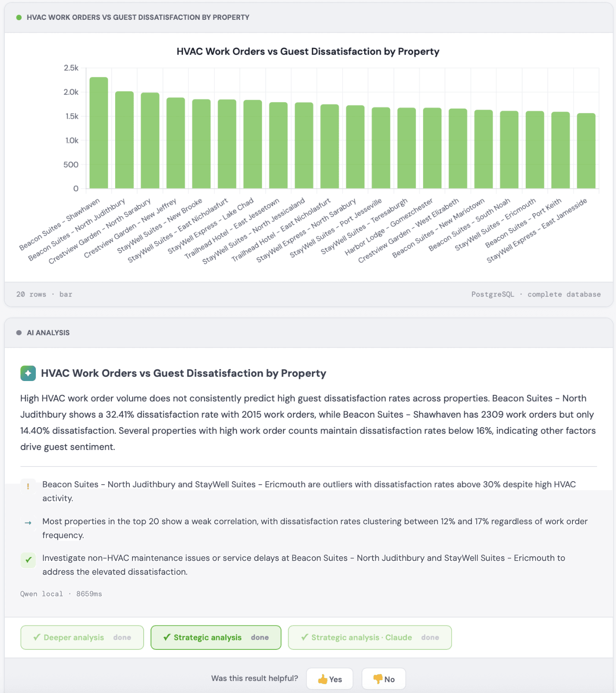The height and width of the screenshot is (693, 616).
Task: Toggle the checkmark in the Deeper analysis button
Action: [x=36, y=637]
